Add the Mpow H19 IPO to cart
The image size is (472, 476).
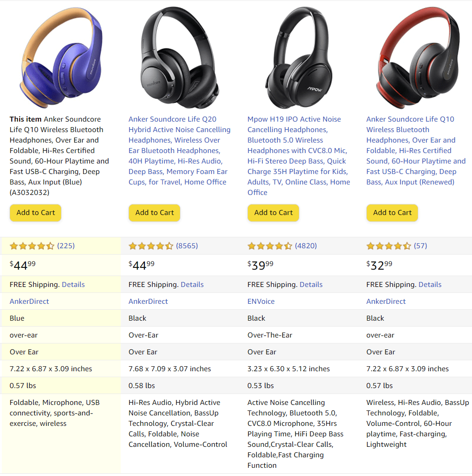(273, 213)
